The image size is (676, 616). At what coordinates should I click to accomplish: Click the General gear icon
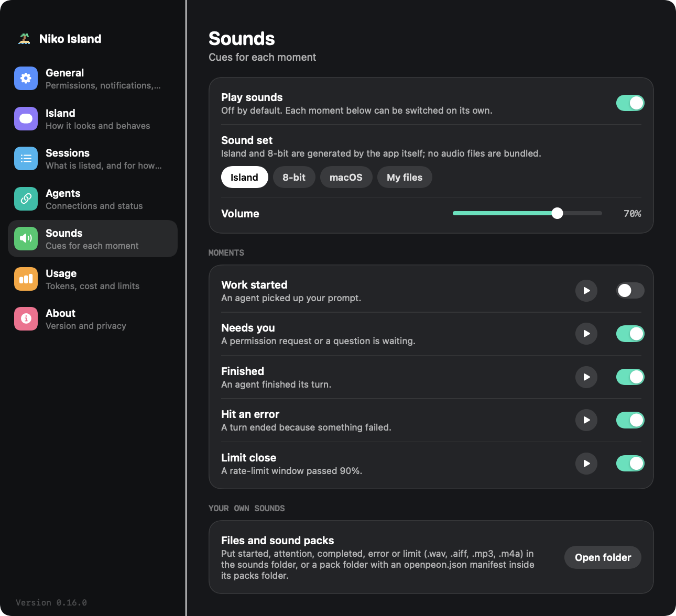point(26,79)
